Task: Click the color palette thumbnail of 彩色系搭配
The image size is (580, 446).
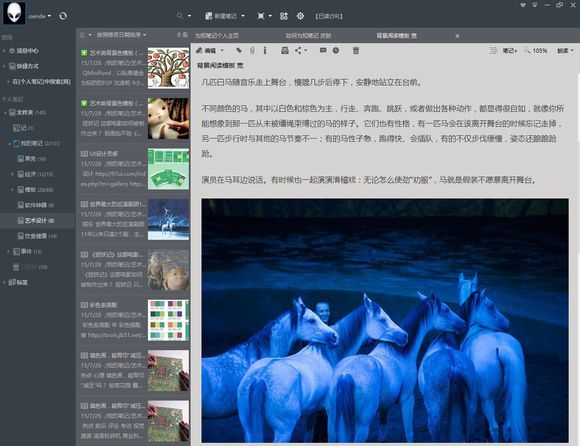Action: click(x=168, y=320)
